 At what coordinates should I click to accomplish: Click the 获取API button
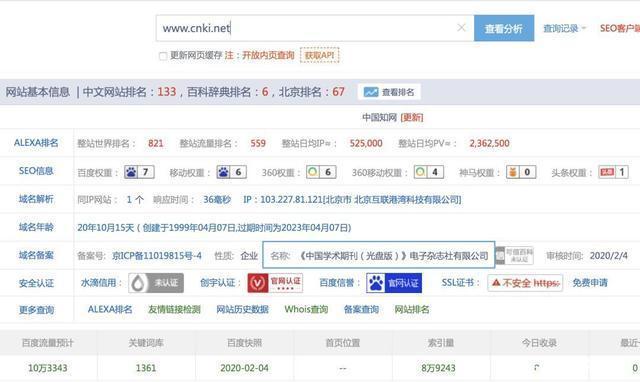(x=320, y=55)
